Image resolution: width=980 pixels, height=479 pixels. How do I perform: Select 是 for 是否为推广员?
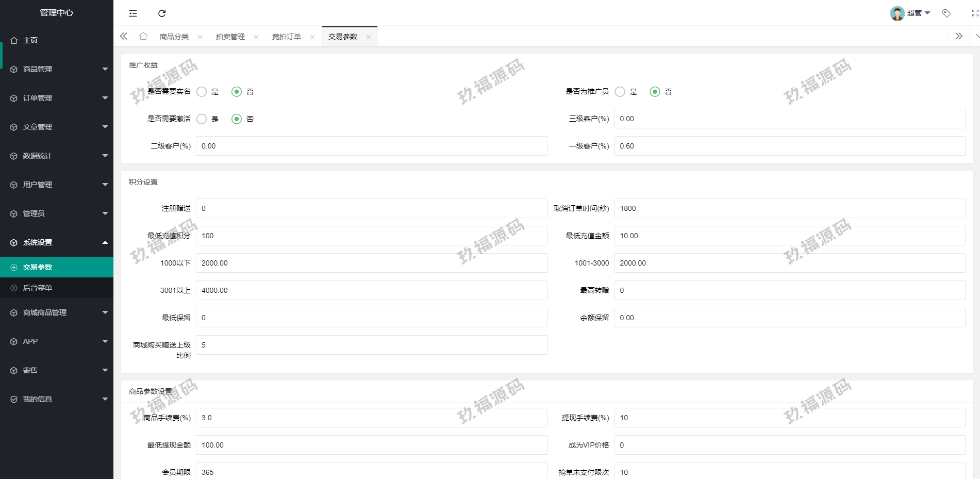(x=620, y=92)
